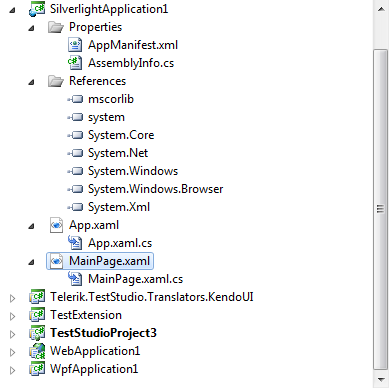Select the highlighted MainPage.xaml file name
Viewport: 389px width, 388px height.
point(109,261)
